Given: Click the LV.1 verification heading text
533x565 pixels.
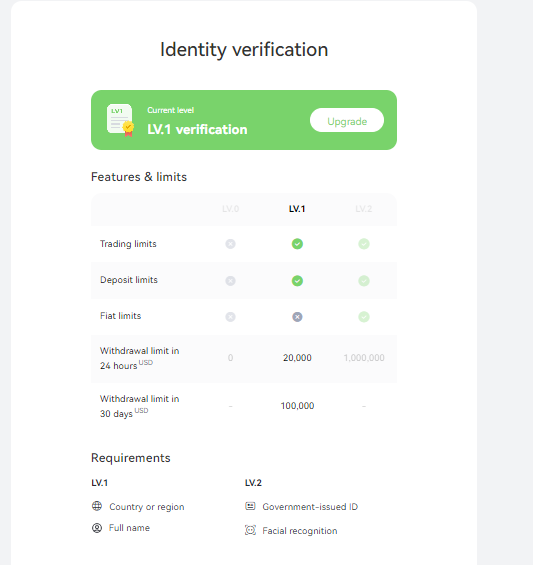Looking at the screenshot, I should (197, 129).
